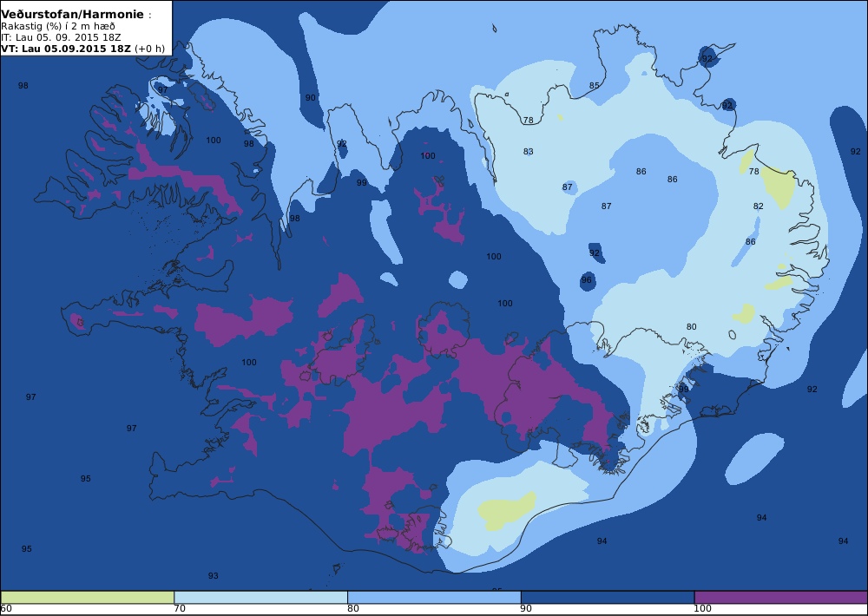Click the humidity value "82" on the map
Screen dimensions: 868x616
[x=759, y=206]
